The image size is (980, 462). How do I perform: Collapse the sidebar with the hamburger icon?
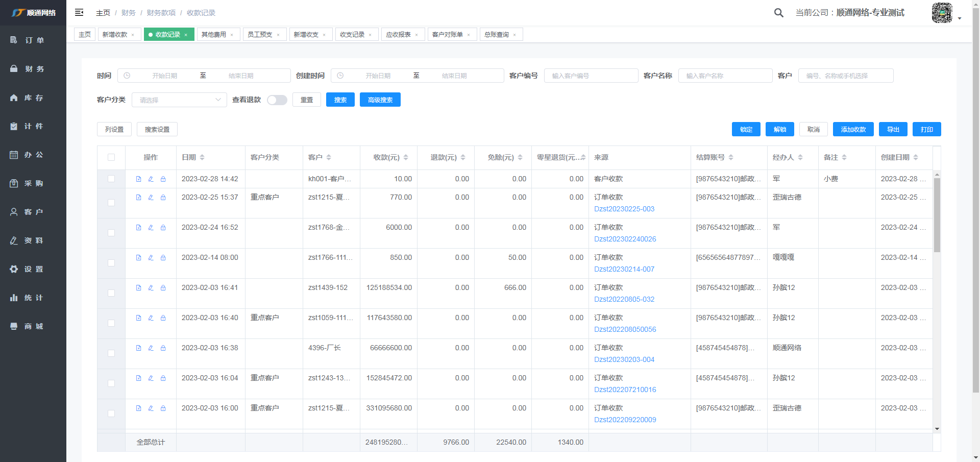click(x=79, y=12)
